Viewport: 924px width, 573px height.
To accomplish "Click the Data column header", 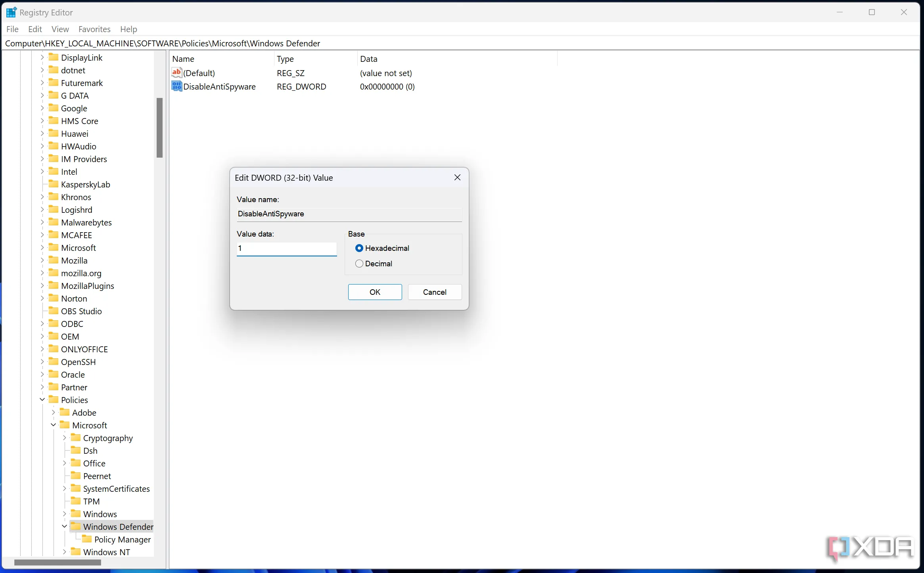I will tap(457, 59).
